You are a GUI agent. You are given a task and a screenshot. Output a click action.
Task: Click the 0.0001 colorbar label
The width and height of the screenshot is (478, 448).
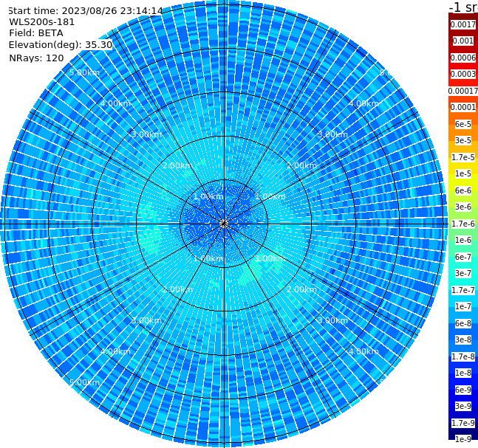(463, 107)
